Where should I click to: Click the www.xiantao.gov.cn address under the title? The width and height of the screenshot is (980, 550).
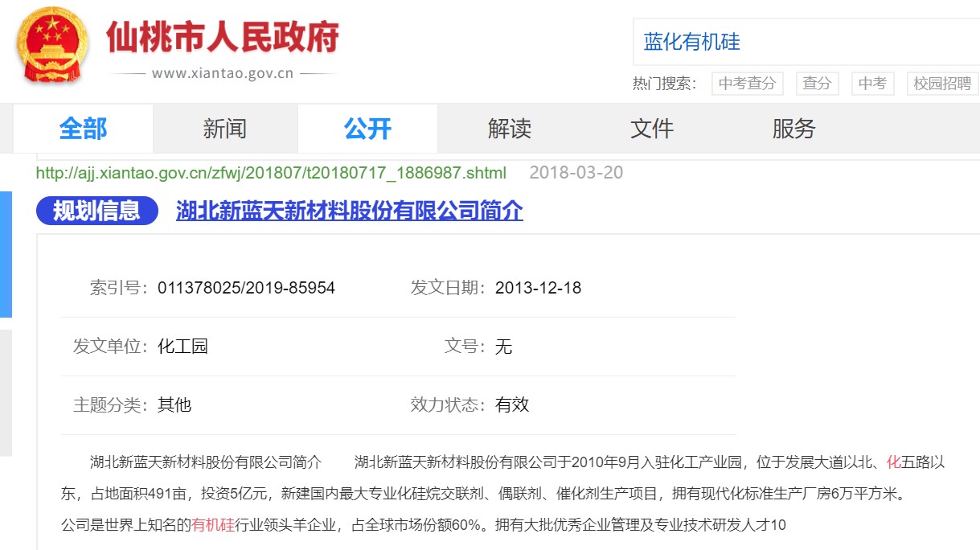(x=223, y=73)
